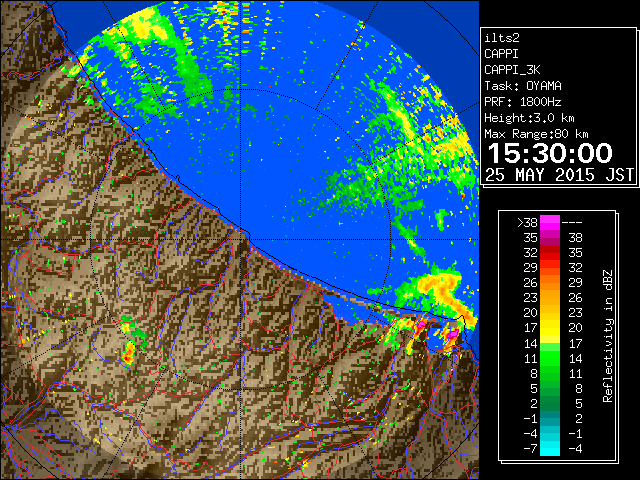Screen dimensions: 640x480
Task: Select the -7 to -4 dBZ cyan swatch
Action: (550, 448)
